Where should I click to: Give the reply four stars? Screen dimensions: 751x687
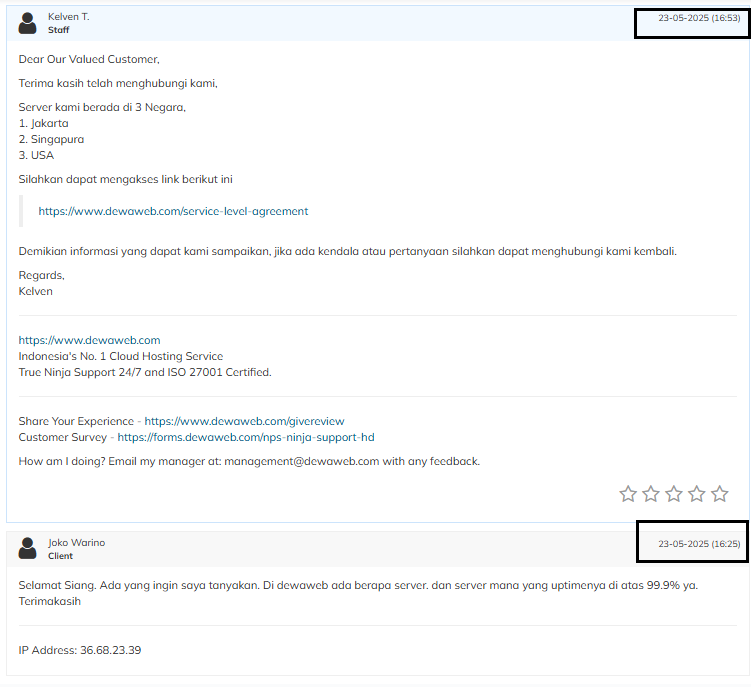point(697,494)
